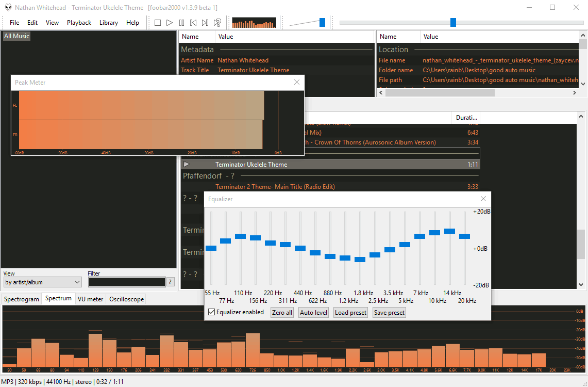Open the 'by artist/album' view dropdown
The image size is (588, 387).
42,282
